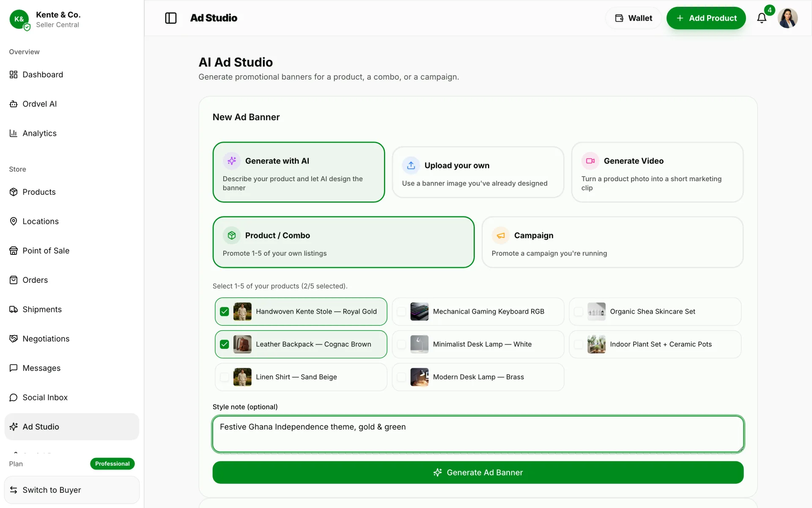Click the Shipments truck icon
Screen dimensions: 812x508
14,309
